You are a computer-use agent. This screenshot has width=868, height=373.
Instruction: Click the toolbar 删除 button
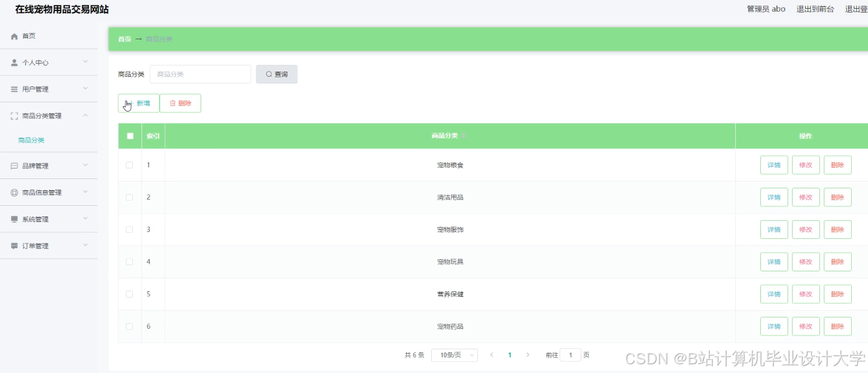(181, 104)
